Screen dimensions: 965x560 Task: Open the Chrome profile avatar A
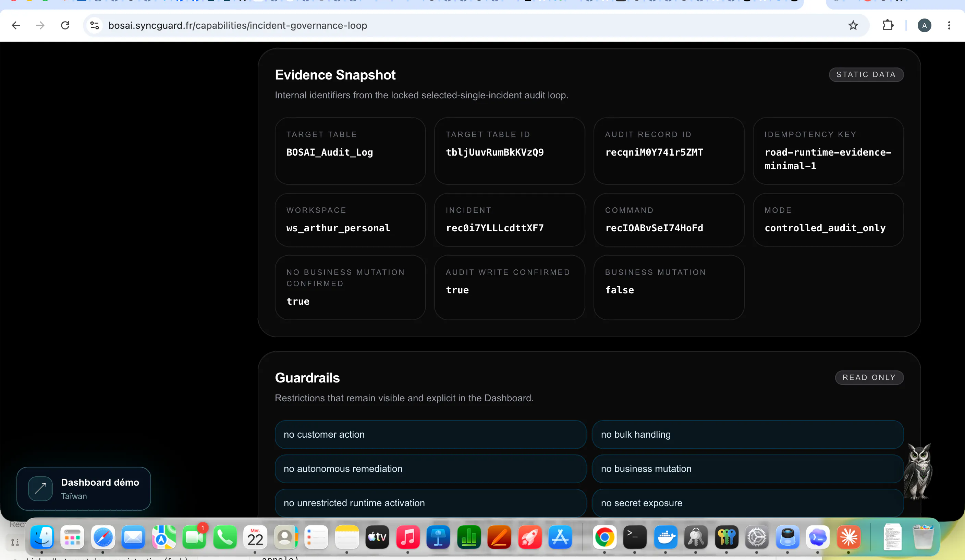[924, 26]
